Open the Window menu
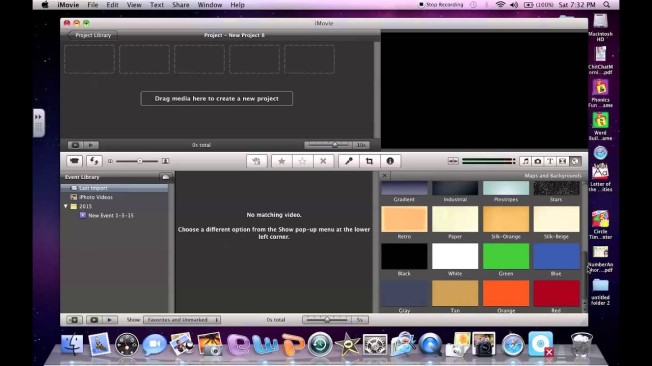Screen dimensions: 652x366 point(210,5)
